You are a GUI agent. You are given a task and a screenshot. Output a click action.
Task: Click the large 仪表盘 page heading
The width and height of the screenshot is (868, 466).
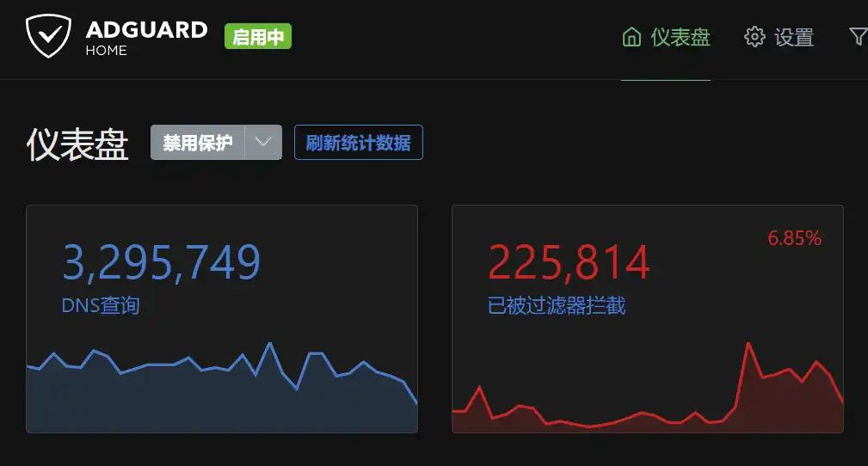pyautogui.click(x=77, y=144)
